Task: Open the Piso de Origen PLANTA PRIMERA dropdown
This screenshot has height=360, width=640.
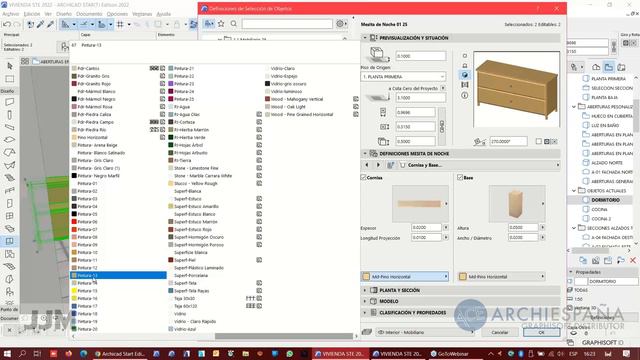Action: [x=403, y=77]
